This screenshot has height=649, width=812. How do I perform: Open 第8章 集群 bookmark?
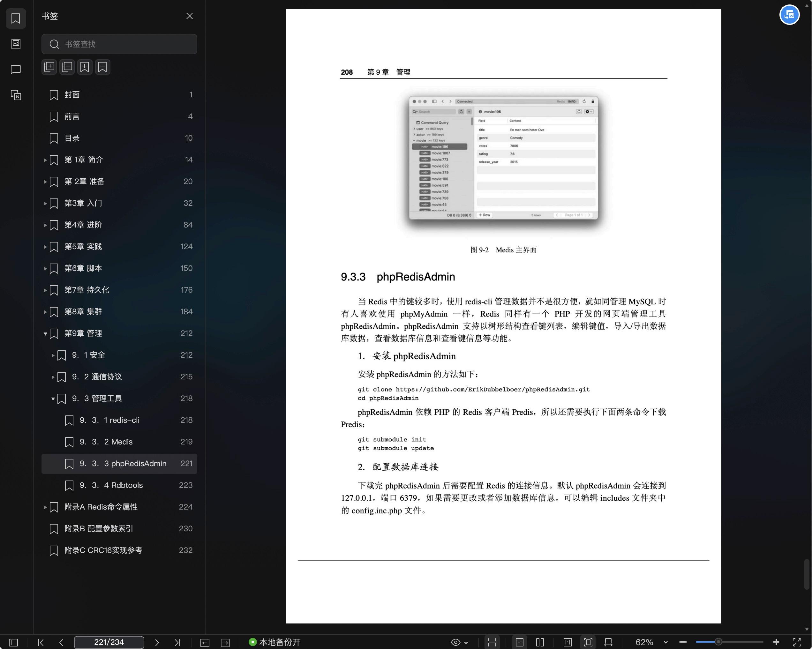119,312
